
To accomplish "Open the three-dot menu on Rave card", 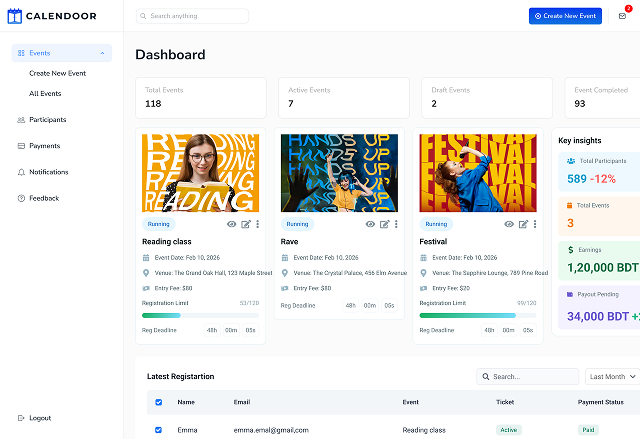I will [x=396, y=224].
